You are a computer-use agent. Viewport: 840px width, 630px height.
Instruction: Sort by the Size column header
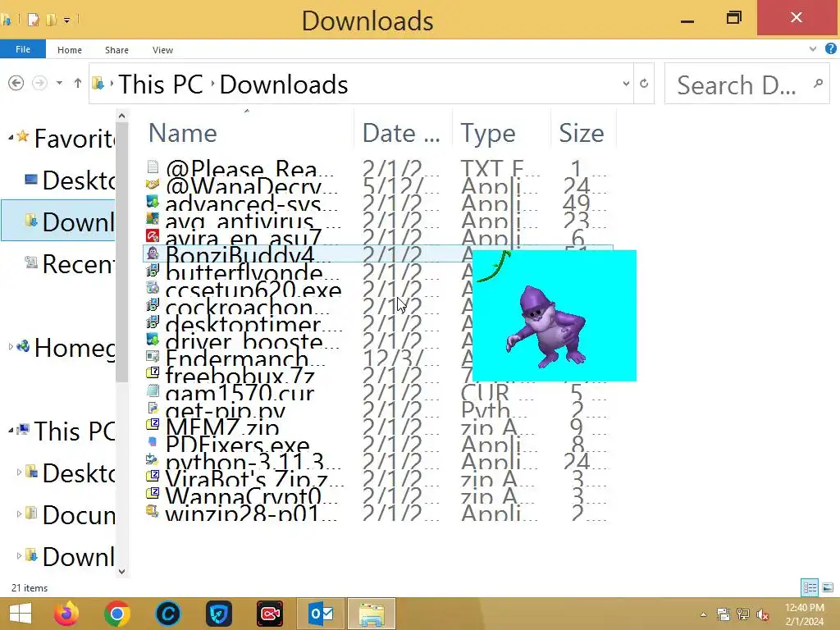pos(583,133)
